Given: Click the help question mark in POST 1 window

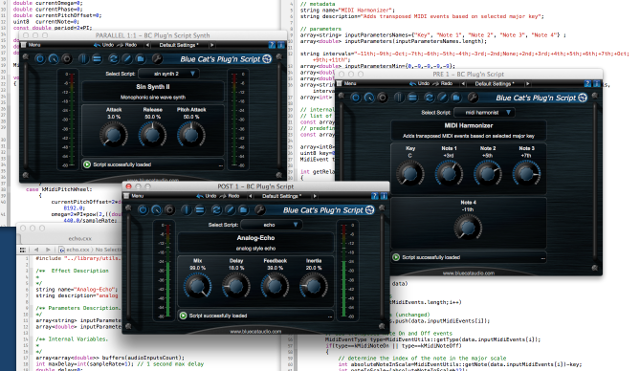Looking at the screenshot, I should [x=375, y=196].
